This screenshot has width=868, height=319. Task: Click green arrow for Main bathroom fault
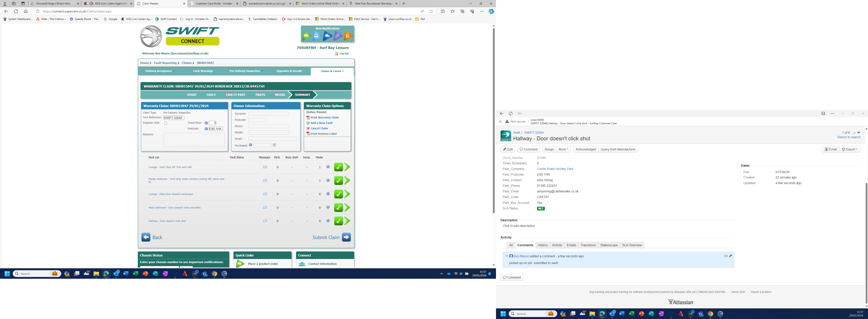(347, 208)
